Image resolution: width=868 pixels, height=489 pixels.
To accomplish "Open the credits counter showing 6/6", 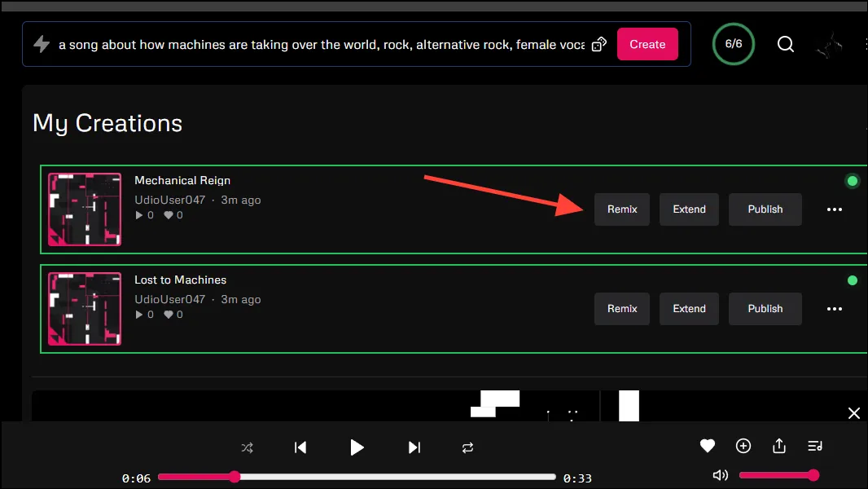I will click(x=734, y=44).
